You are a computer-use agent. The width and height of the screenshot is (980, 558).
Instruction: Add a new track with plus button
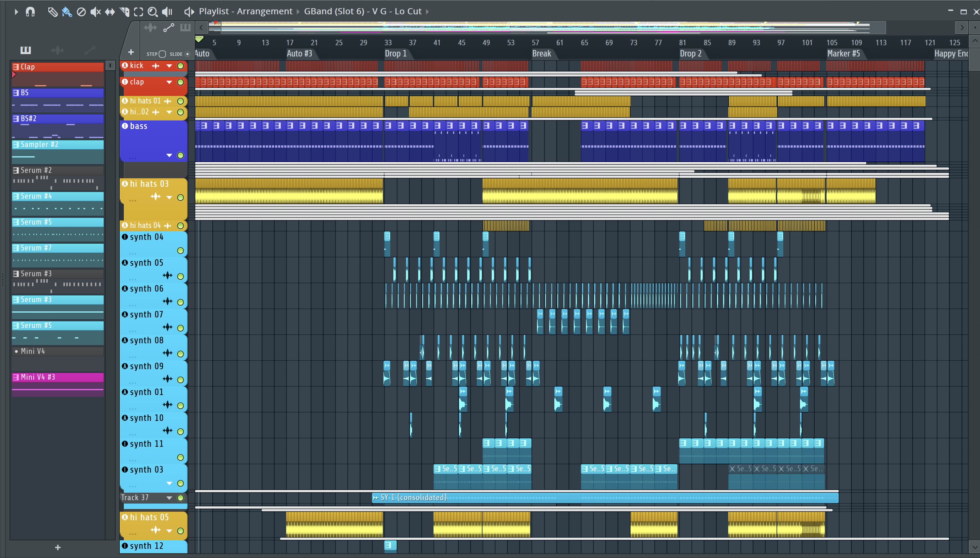pos(131,52)
